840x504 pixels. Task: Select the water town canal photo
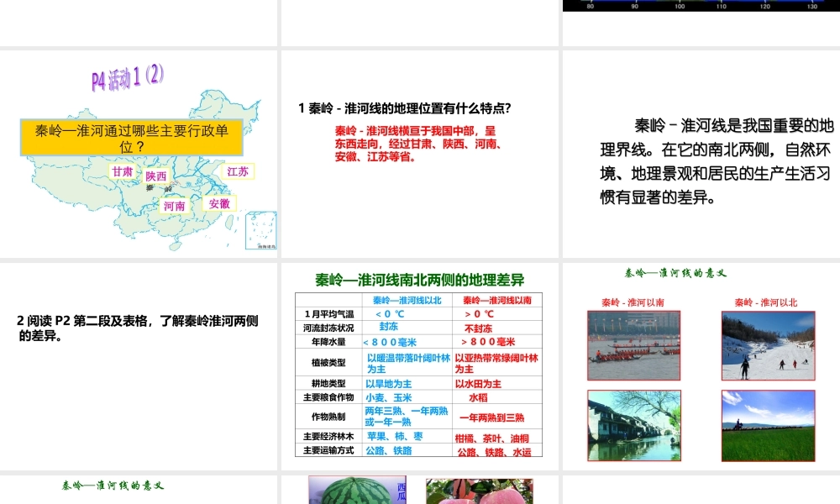tap(634, 425)
